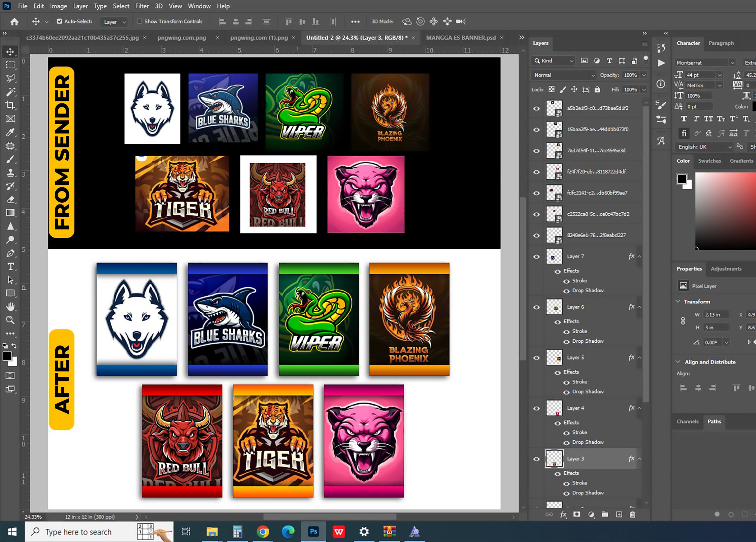Collapse the Transform section in Properties
Viewport: 756px width, 542px height.
(x=678, y=301)
